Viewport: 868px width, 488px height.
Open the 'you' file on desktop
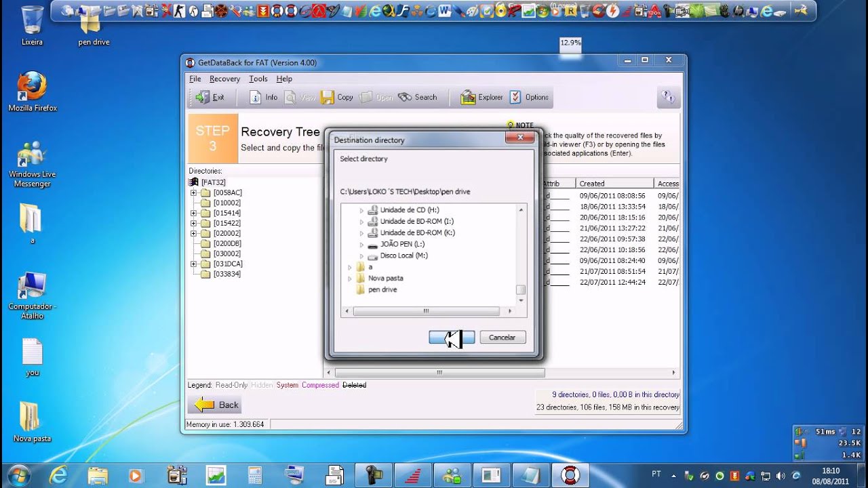[x=32, y=358]
